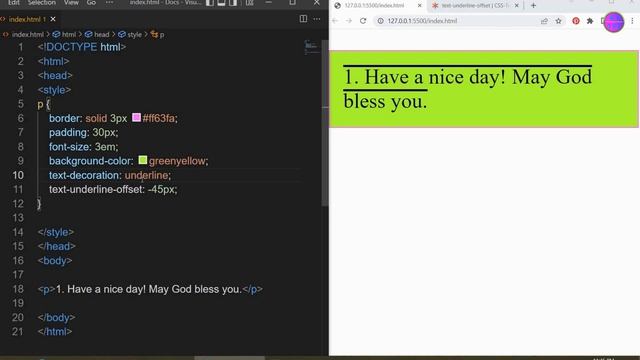The height and width of the screenshot is (360, 640).
Task: Bookmark this page with the star icon
Action: (x=558, y=21)
